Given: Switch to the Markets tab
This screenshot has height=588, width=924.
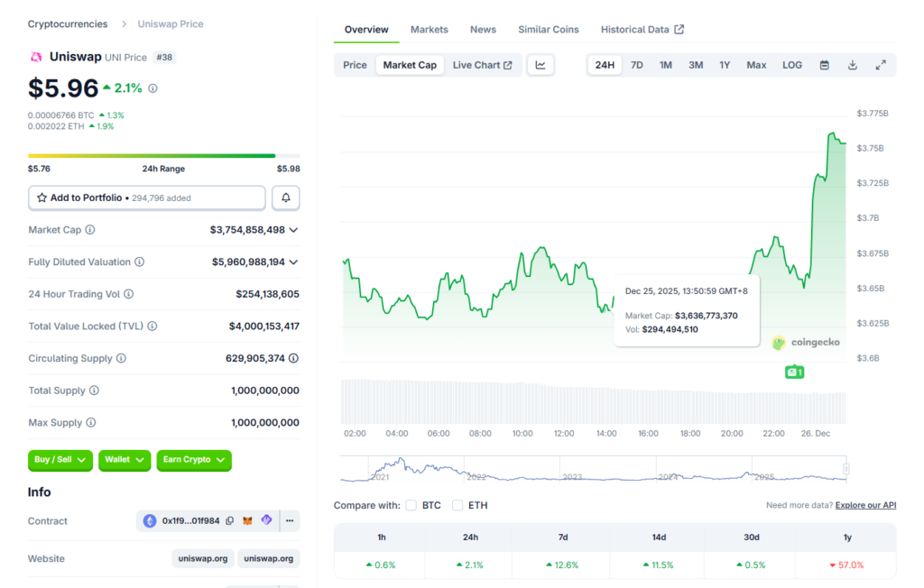Looking at the screenshot, I should click(429, 30).
